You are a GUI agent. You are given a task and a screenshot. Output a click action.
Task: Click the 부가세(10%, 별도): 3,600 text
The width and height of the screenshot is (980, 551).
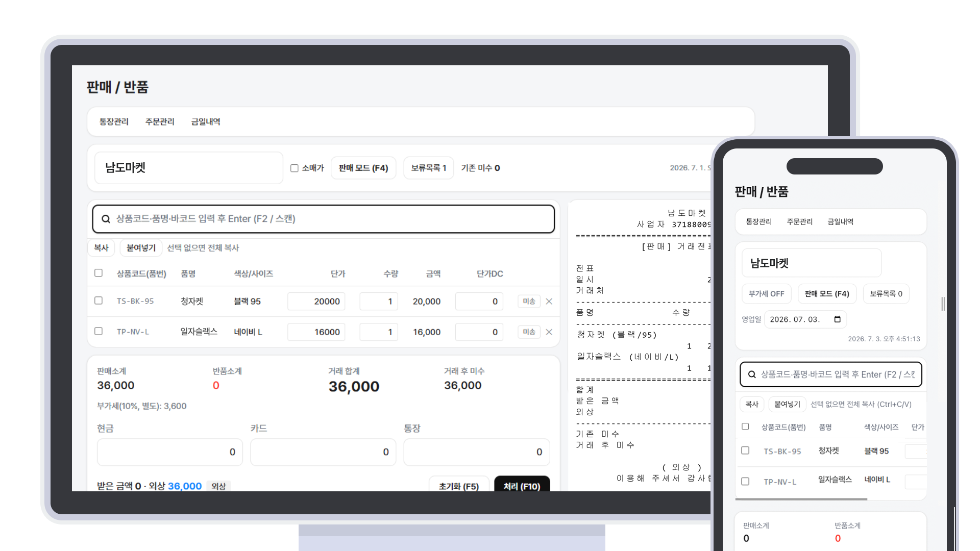[142, 406]
